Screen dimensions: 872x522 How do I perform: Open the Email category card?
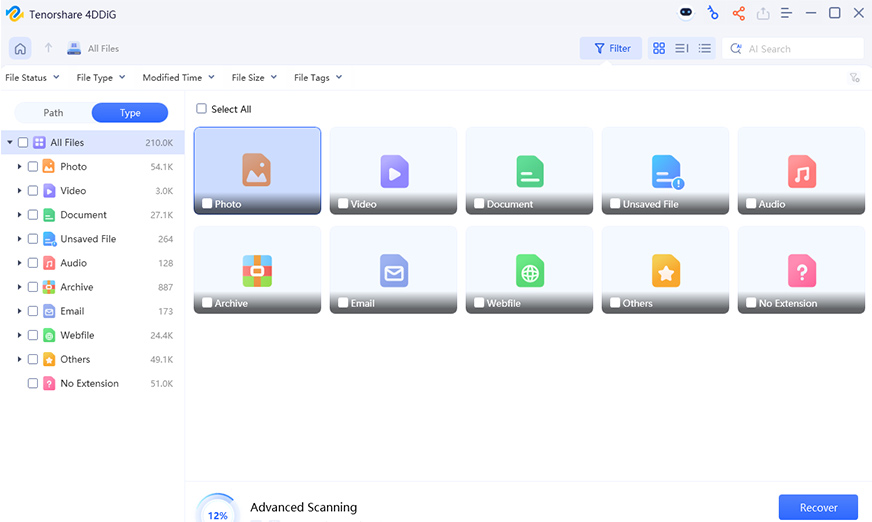393,270
